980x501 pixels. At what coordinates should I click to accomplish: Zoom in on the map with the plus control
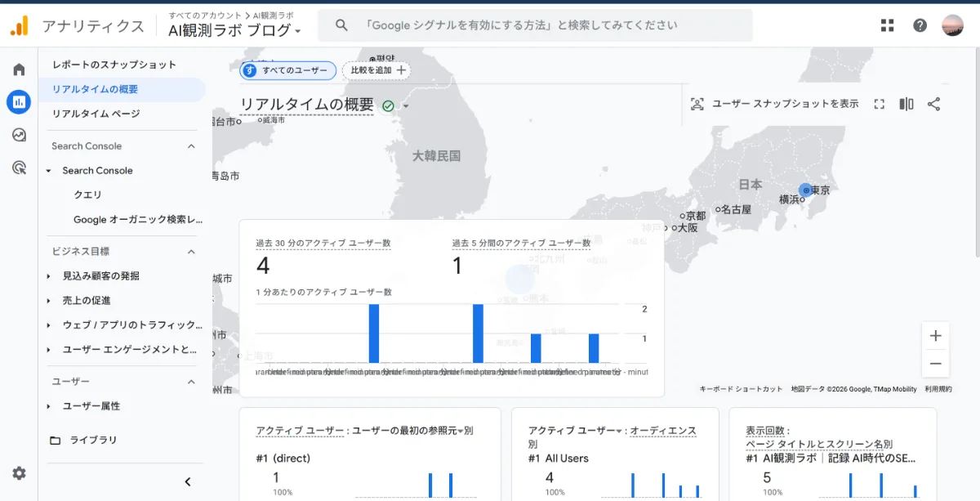coord(934,334)
